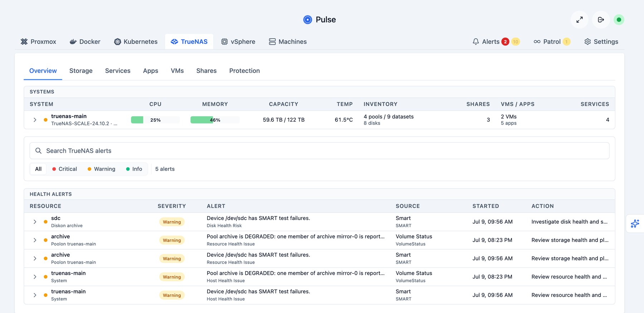644x313 pixels.
Task: Select the Apps sub-tab
Action: coord(151,71)
